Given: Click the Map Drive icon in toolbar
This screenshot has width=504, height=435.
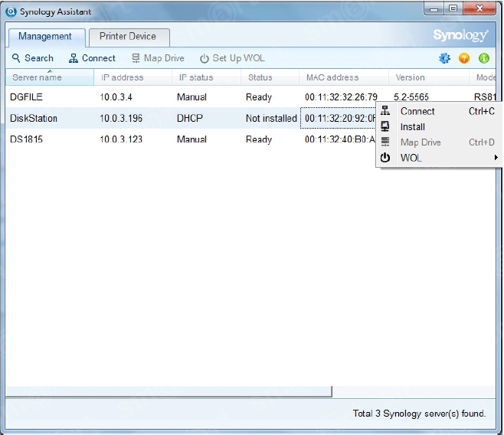Looking at the screenshot, I should (x=136, y=58).
